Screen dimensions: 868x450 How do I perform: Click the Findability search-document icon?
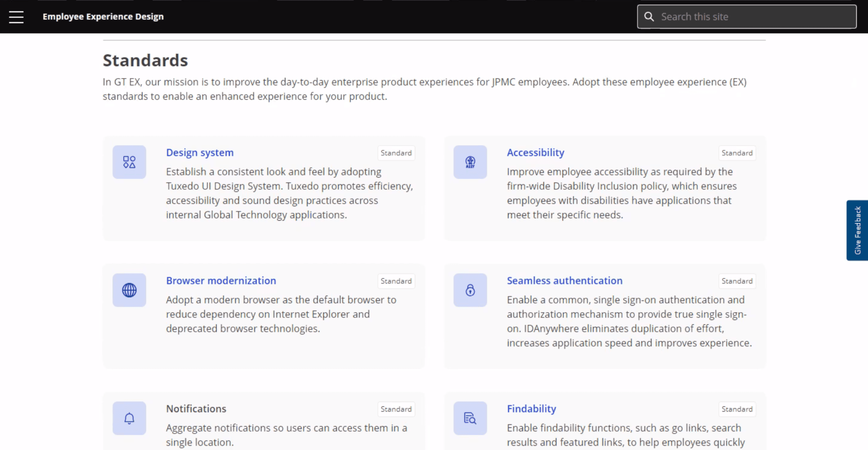[x=470, y=418]
